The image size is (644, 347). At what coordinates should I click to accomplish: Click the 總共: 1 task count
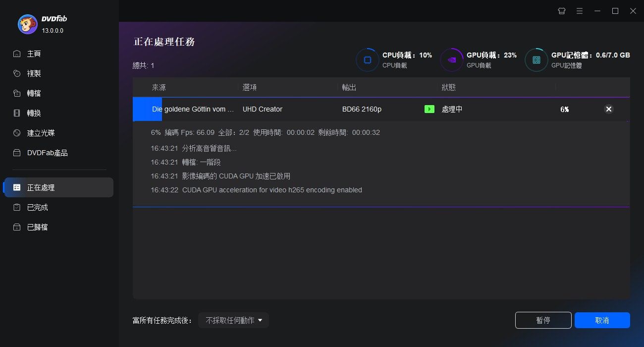click(143, 65)
